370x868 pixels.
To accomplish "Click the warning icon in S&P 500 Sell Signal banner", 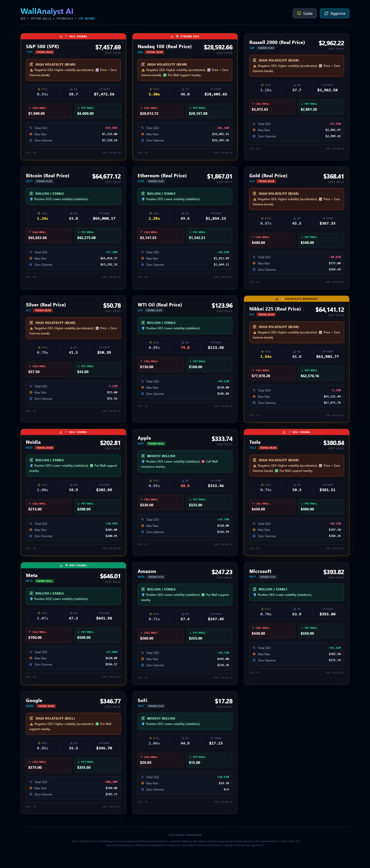I will [x=61, y=36].
